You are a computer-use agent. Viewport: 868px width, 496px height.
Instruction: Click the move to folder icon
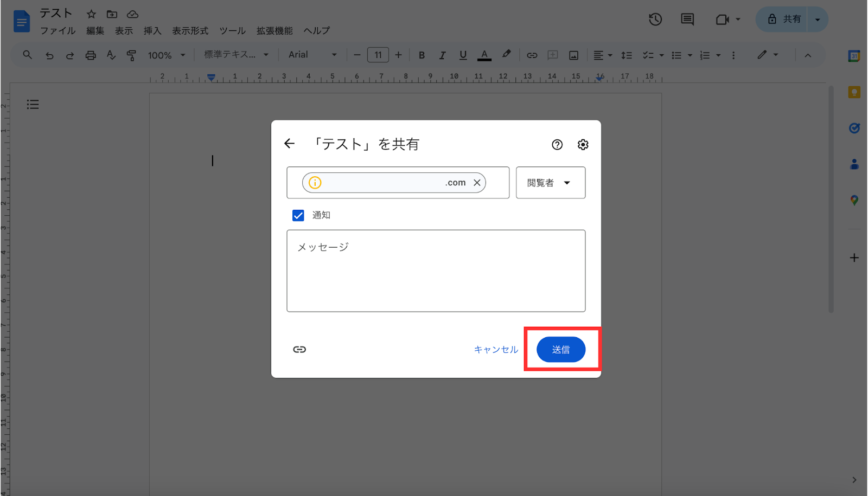click(112, 14)
